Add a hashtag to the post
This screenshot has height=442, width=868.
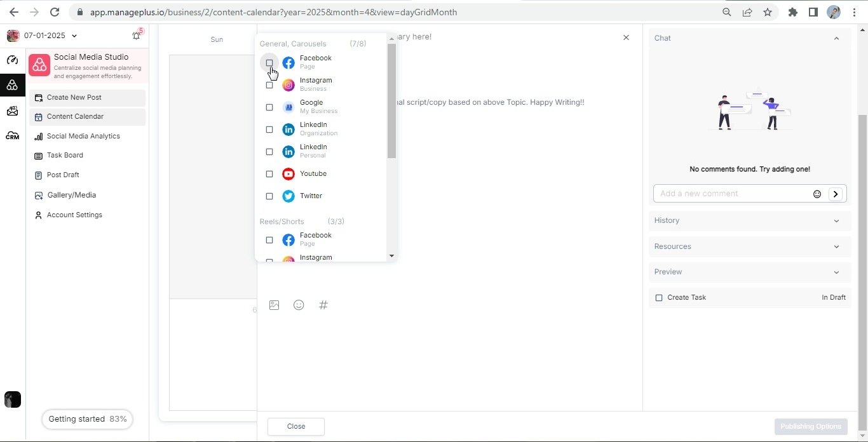tap(323, 305)
